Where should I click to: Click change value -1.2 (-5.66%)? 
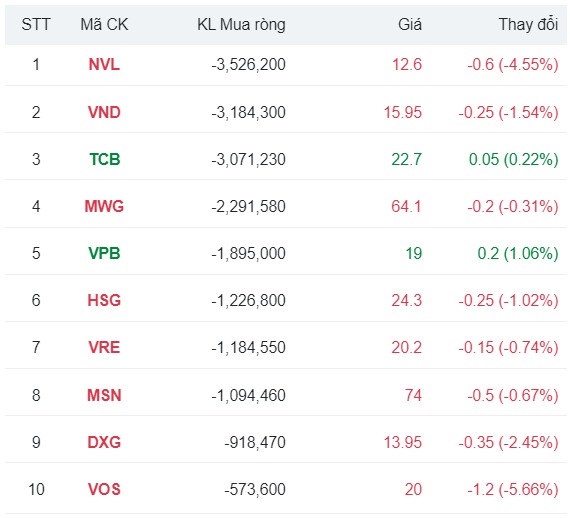point(513,490)
